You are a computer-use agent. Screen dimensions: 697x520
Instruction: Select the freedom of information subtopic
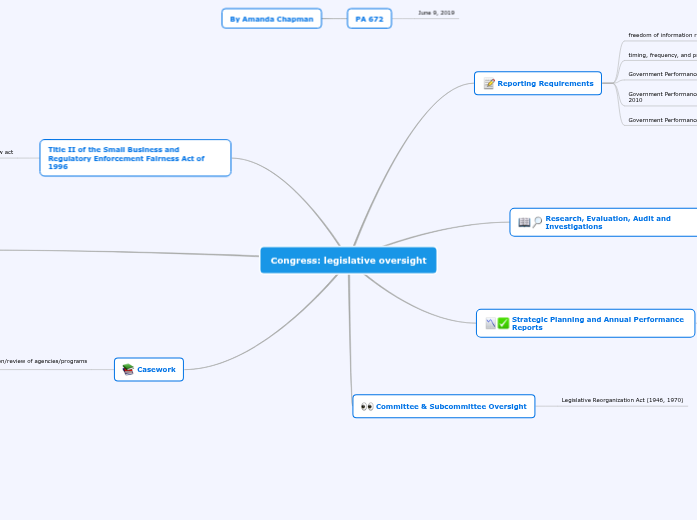[662, 35]
